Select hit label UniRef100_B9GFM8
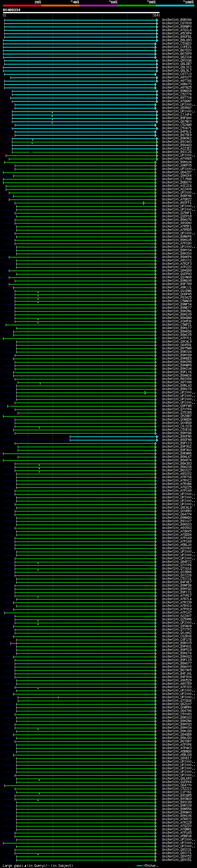 click(x=176, y=440)
